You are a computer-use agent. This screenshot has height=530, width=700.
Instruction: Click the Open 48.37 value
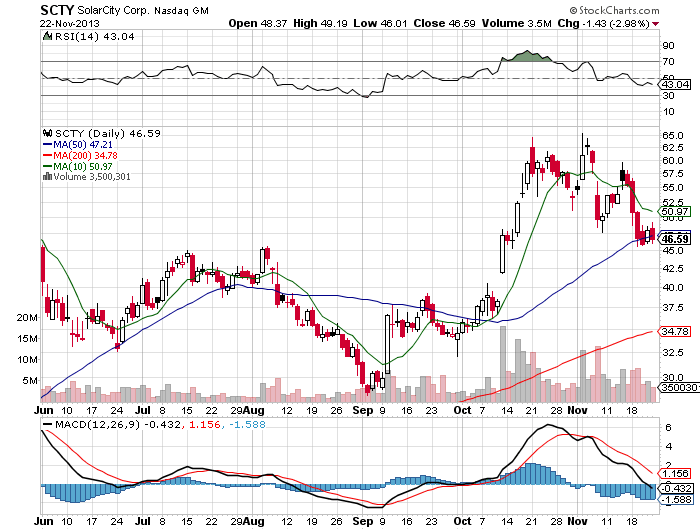click(258, 23)
